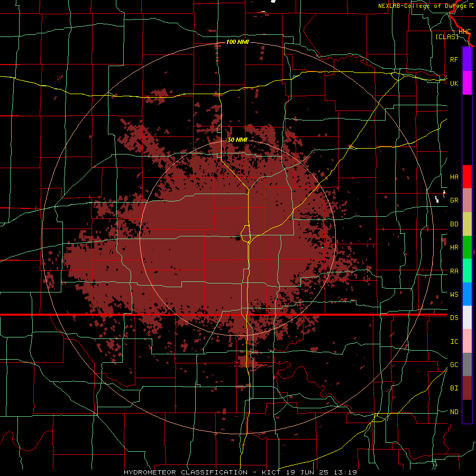The image size is (476, 476).
Task: Select the GR legend label
Action: [454, 200]
